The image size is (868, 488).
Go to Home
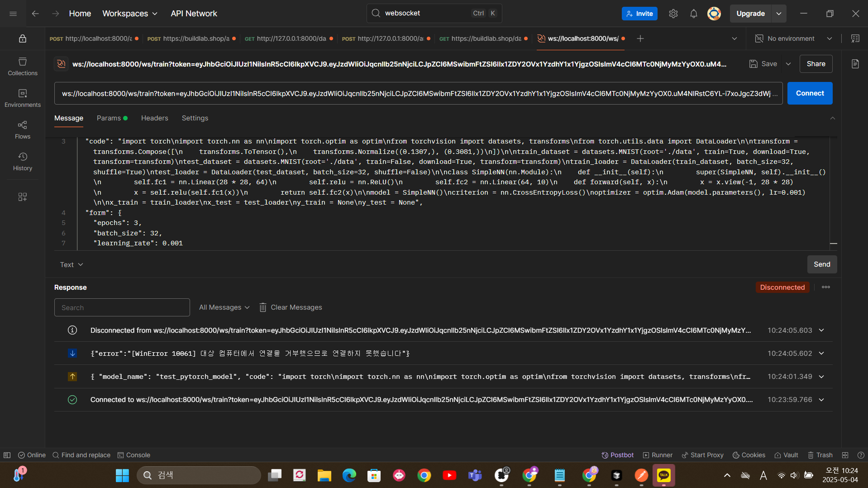[x=80, y=14]
